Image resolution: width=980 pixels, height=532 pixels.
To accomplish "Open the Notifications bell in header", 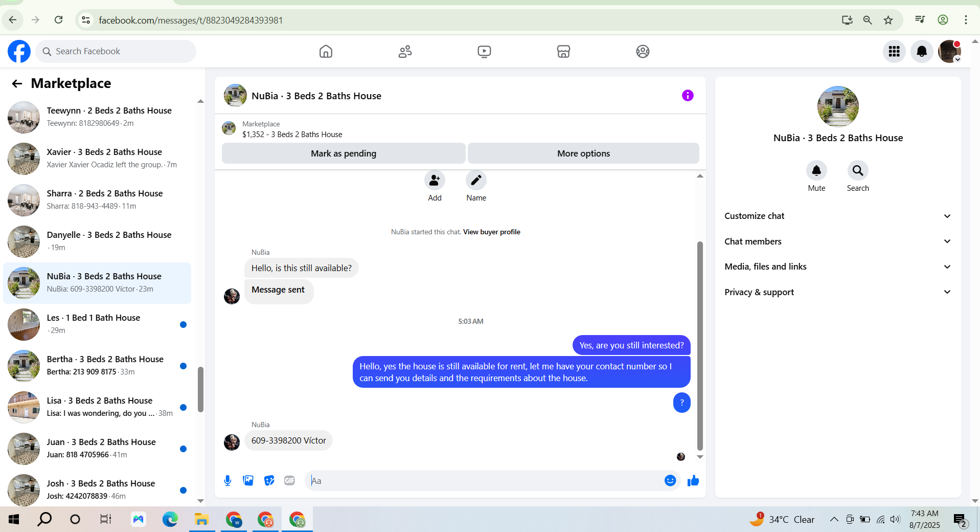I will (x=922, y=51).
